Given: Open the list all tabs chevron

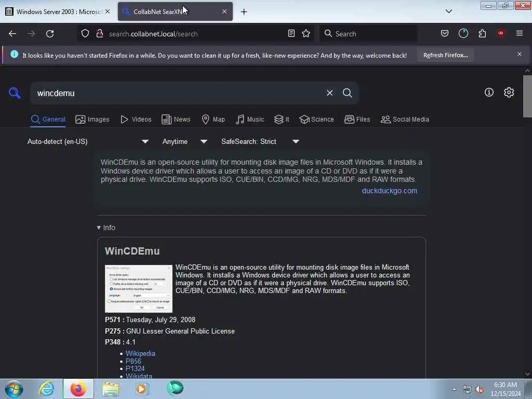Looking at the screenshot, I should pyautogui.click(x=448, y=11).
